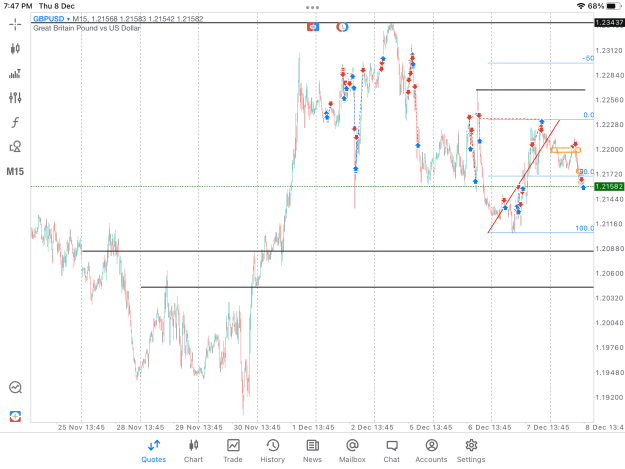Screen dimensions: 625x469
Task: Tap the 1.20040 price axis label
Action: coord(609,323)
